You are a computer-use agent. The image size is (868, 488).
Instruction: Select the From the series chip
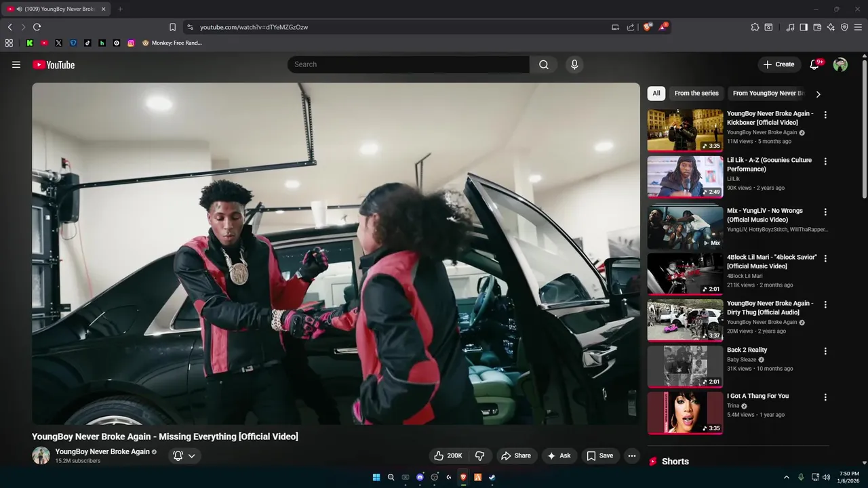click(696, 94)
